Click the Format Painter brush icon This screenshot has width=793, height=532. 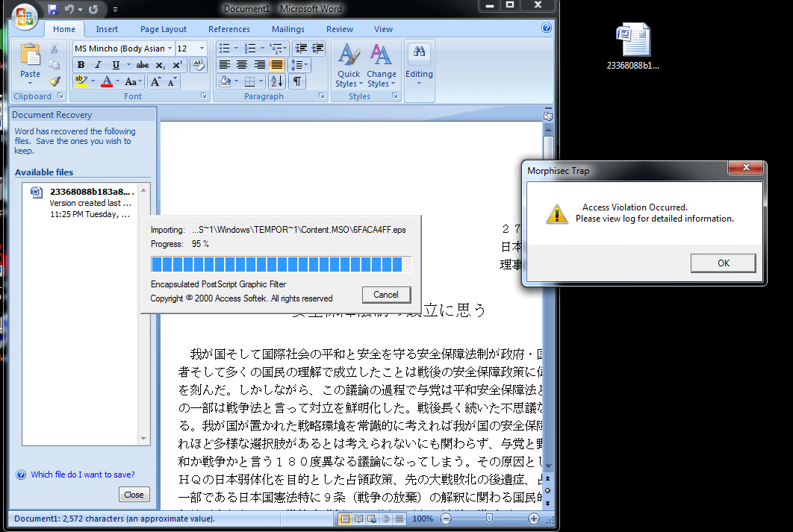[54, 81]
